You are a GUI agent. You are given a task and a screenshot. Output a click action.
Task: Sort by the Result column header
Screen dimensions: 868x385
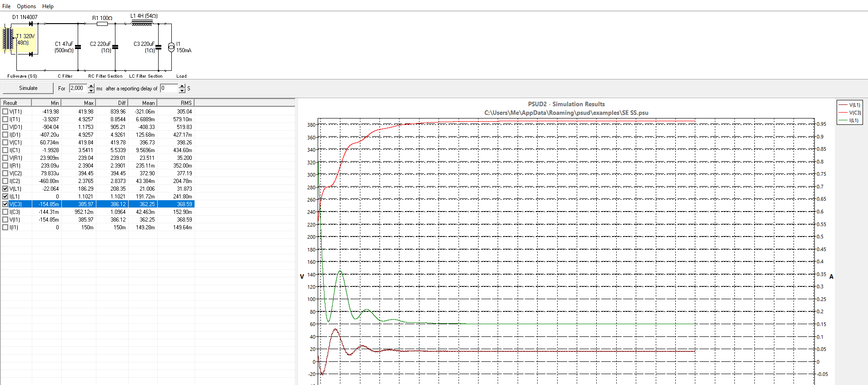point(16,103)
